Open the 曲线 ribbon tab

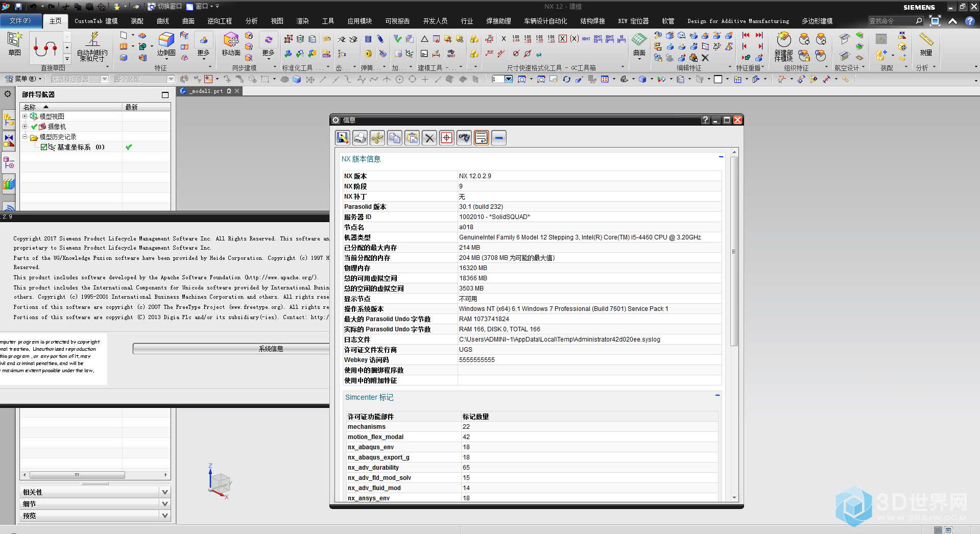pyautogui.click(x=163, y=21)
